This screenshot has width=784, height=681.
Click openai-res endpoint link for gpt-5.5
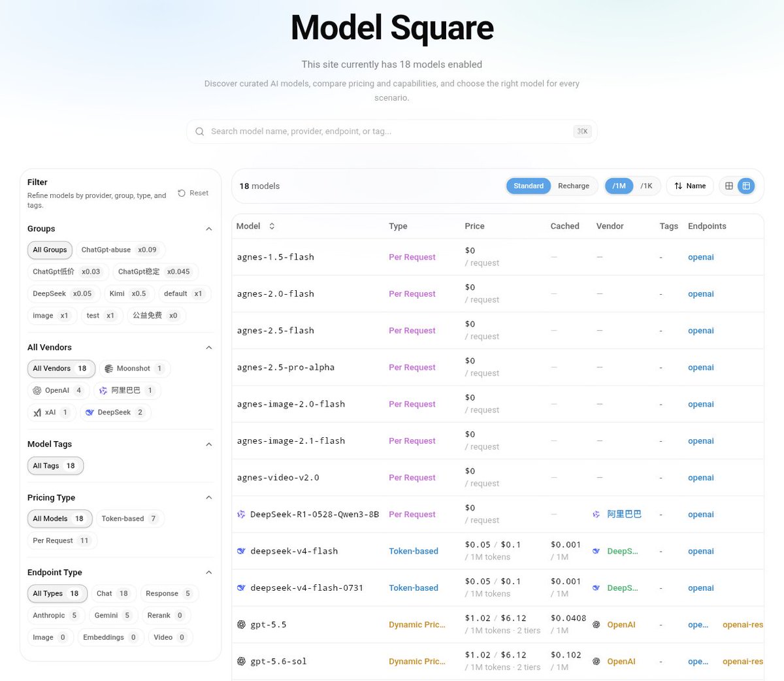pos(743,624)
